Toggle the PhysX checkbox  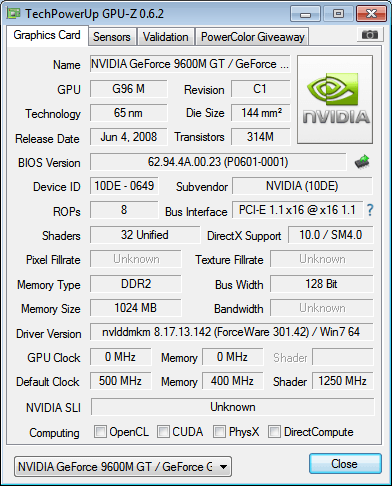coord(219,431)
